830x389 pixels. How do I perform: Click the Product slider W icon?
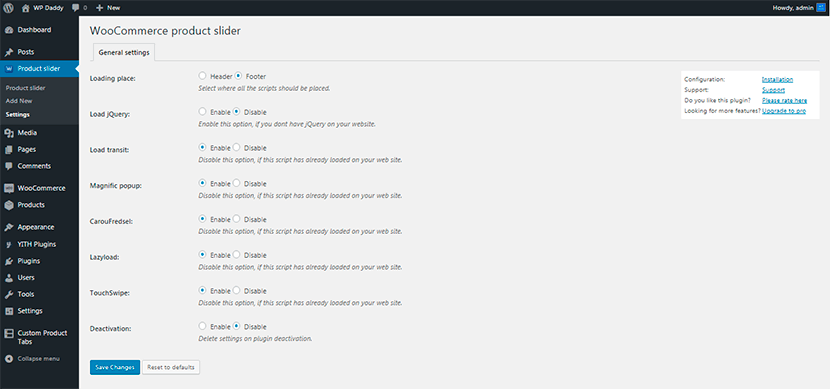(9, 69)
